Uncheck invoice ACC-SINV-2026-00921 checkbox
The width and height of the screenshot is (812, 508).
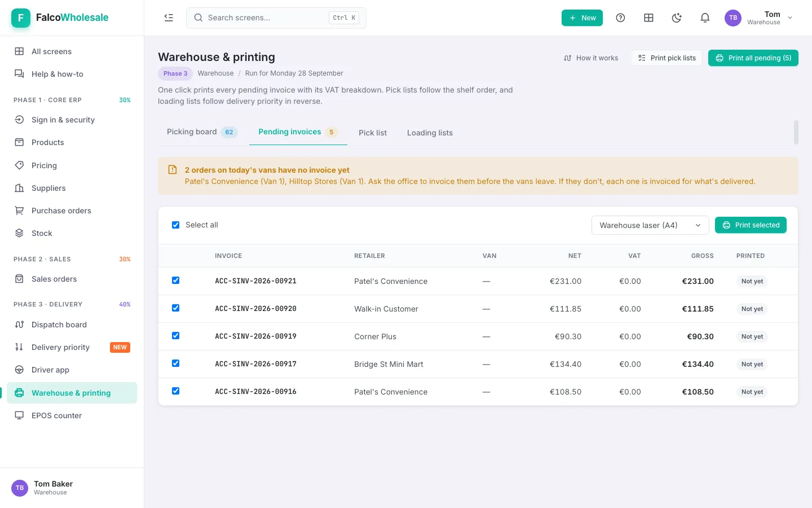[175, 281]
